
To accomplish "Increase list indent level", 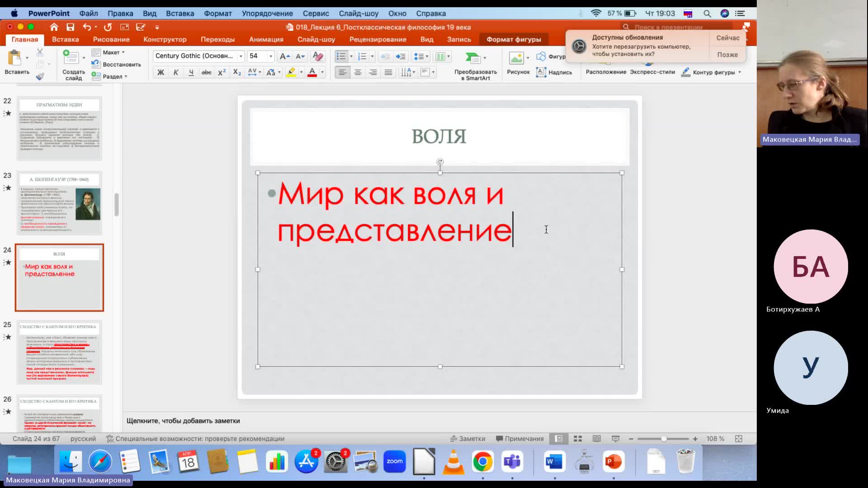I will click(x=401, y=56).
